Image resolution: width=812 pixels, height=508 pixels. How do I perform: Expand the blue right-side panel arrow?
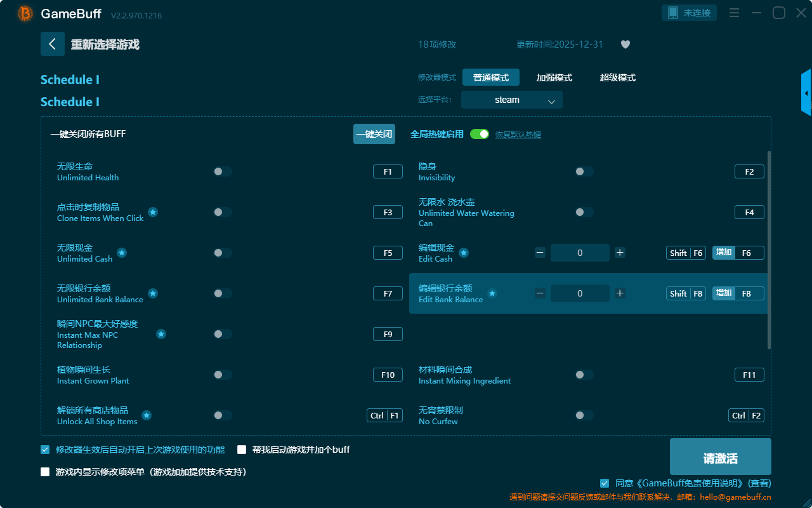pyautogui.click(x=806, y=93)
